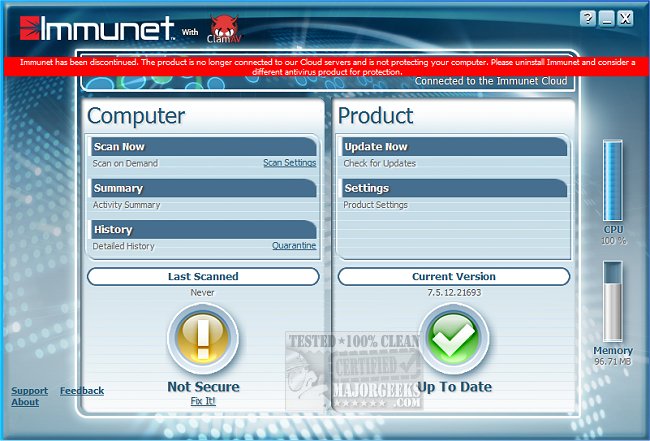Click the 'Product' panel heading
The width and height of the screenshot is (650, 441).
coord(376,116)
